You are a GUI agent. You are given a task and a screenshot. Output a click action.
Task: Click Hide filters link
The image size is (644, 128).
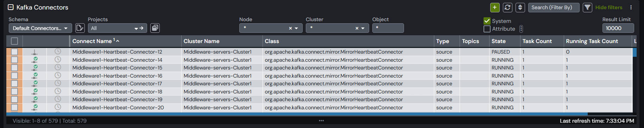point(609,7)
